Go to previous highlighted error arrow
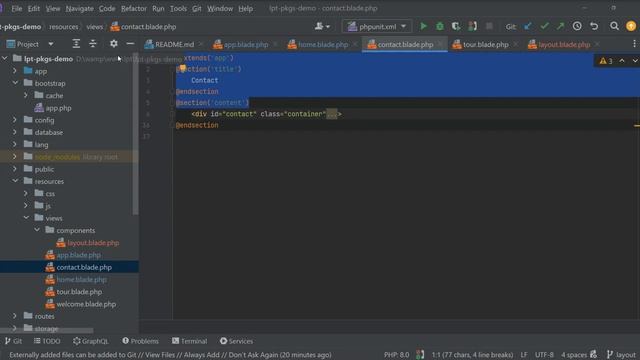Image resolution: width=640 pixels, height=360 pixels. (622, 61)
